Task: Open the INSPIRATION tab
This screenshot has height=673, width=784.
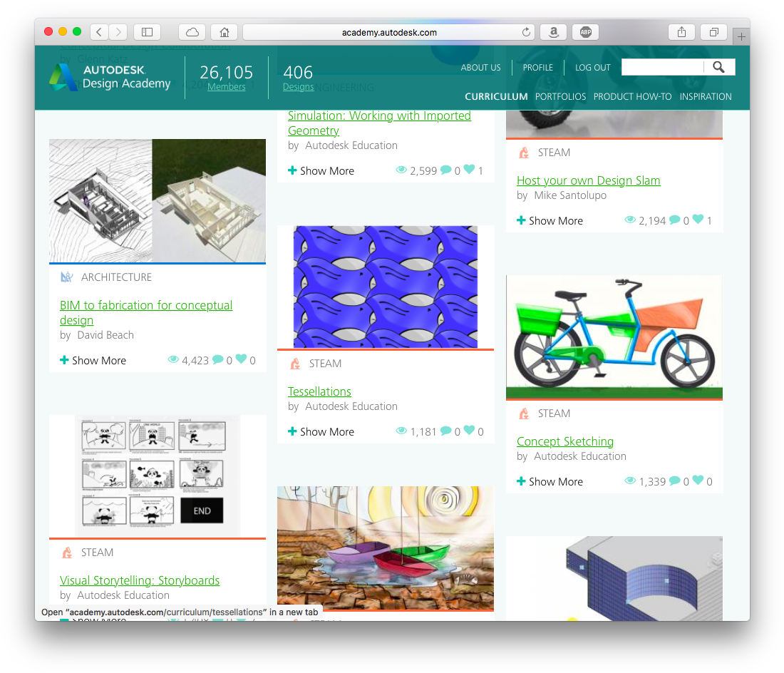Action: 705,96
